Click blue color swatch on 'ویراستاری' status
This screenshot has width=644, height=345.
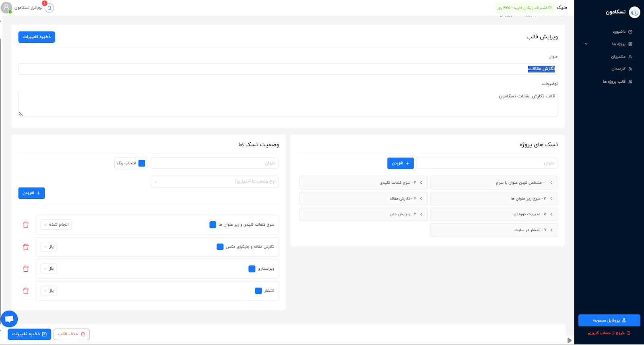click(x=252, y=269)
